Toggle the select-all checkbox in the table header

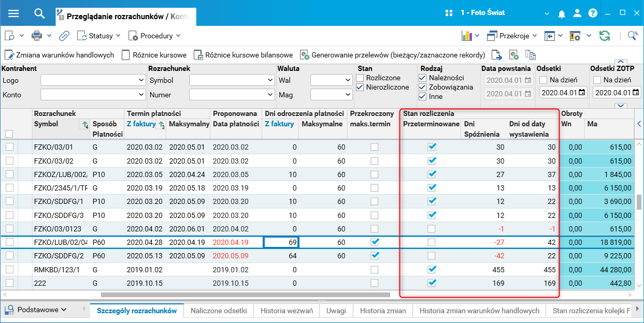tap(9, 134)
